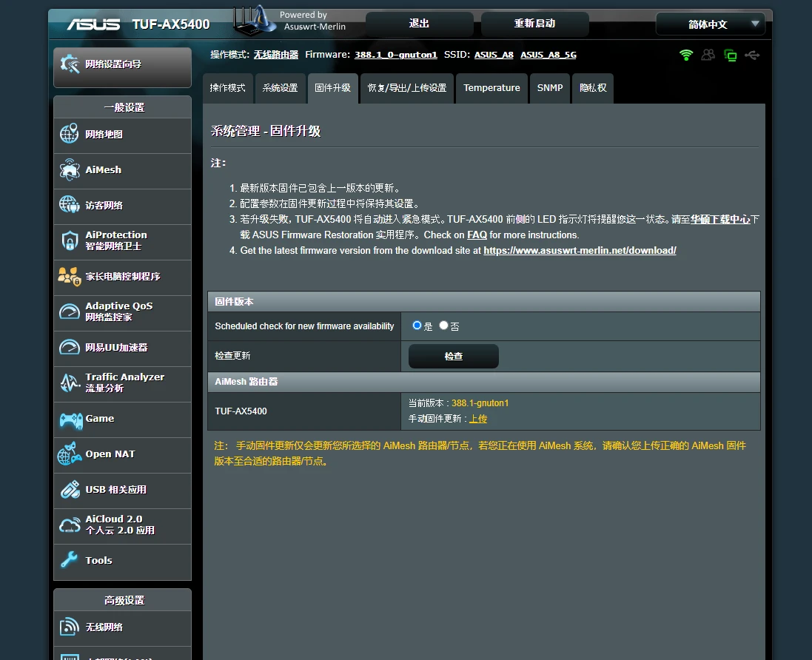812x660 pixels.
Task: Click the 重新启动 reboot button
Action: pyautogui.click(x=535, y=24)
